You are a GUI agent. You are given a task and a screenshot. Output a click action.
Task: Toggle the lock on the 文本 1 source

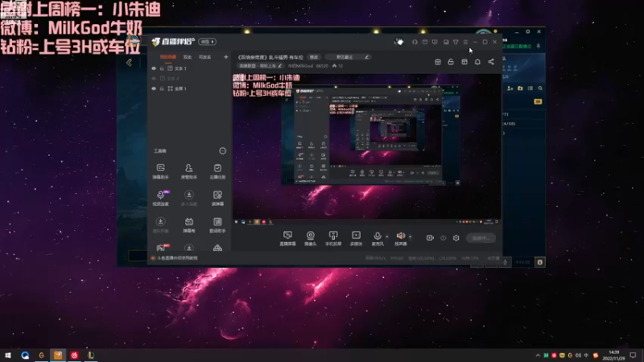pos(162,68)
